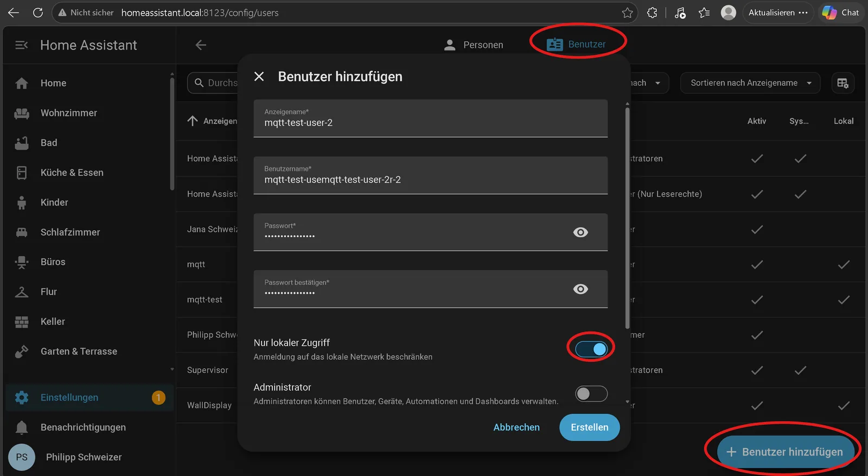Image resolution: width=868 pixels, height=476 pixels.
Task: Collapse the Home Assistant sidebar menu icon
Action: [x=22, y=45]
